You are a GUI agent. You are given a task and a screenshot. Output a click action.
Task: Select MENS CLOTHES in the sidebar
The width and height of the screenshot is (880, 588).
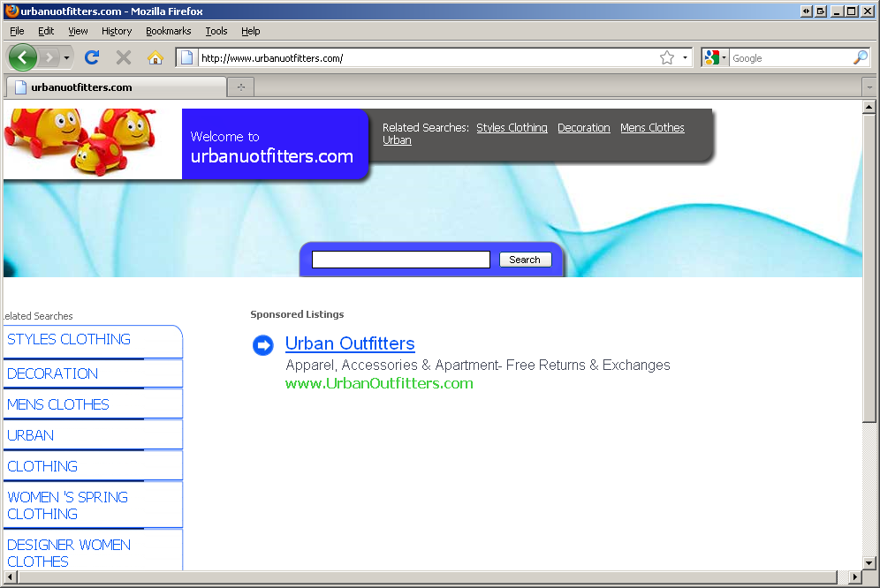[57, 404]
